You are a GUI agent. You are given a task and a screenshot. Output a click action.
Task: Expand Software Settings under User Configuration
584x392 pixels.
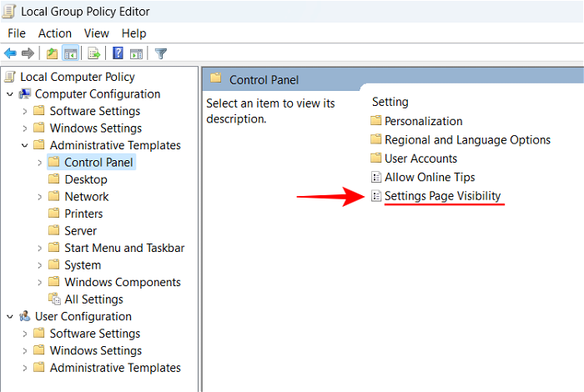click(x=24, y=334)
